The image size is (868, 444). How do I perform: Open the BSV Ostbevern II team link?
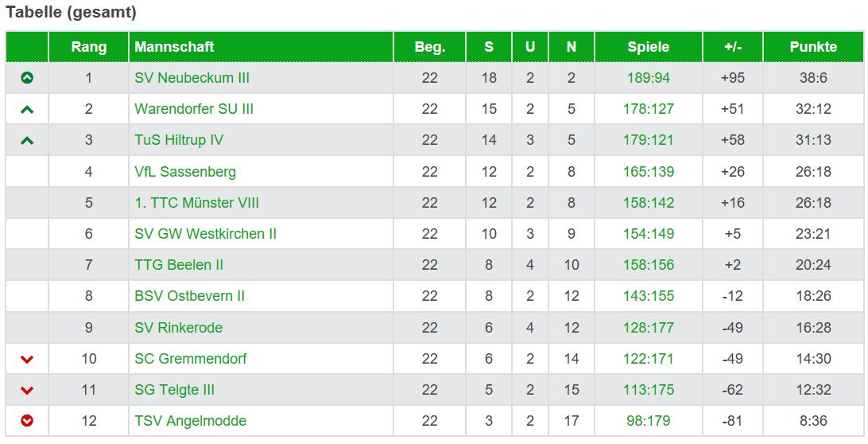(189, 296)
